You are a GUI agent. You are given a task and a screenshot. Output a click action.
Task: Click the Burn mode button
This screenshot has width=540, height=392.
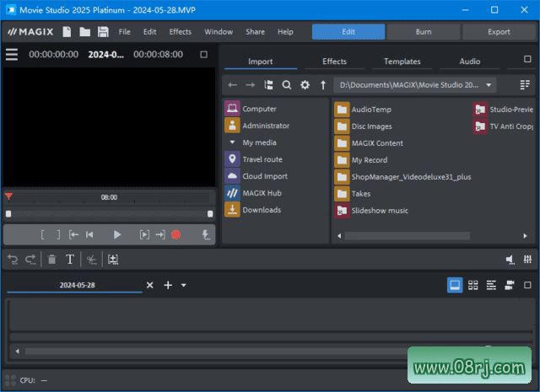[x=424, y=32]
